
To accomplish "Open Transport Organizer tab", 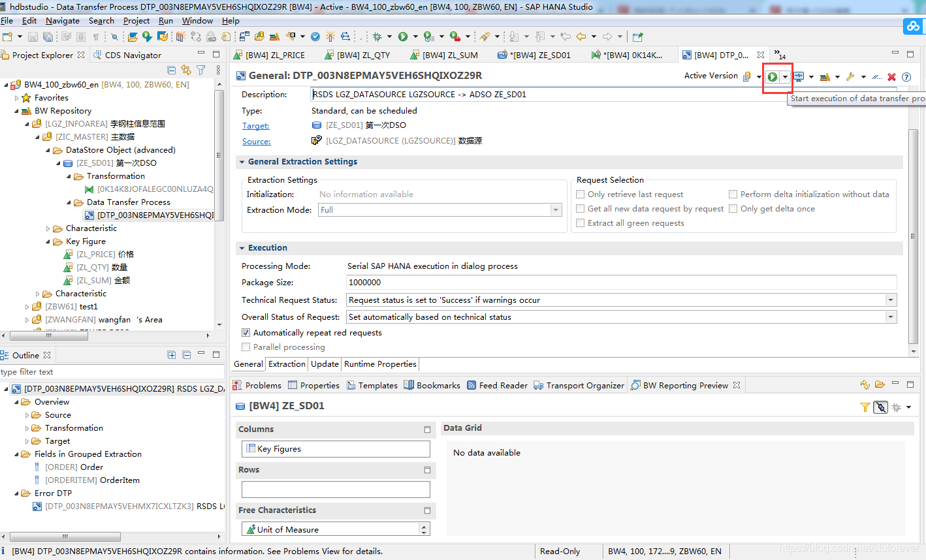I will click(x=579, y=386).
